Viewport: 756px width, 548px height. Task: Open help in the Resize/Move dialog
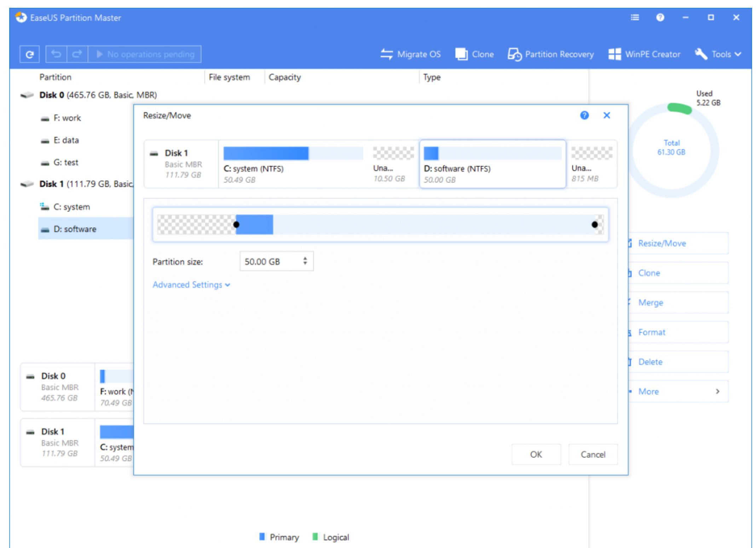tap(584, 115)
